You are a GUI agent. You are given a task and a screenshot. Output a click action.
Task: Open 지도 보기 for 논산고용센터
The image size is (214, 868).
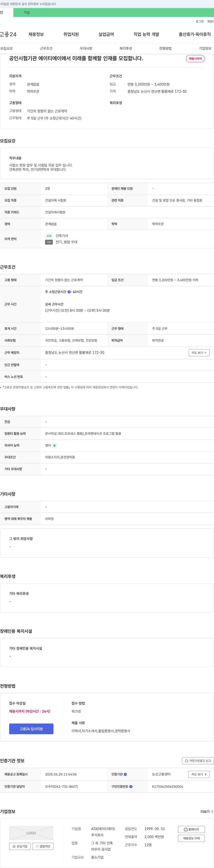[199, 774]
